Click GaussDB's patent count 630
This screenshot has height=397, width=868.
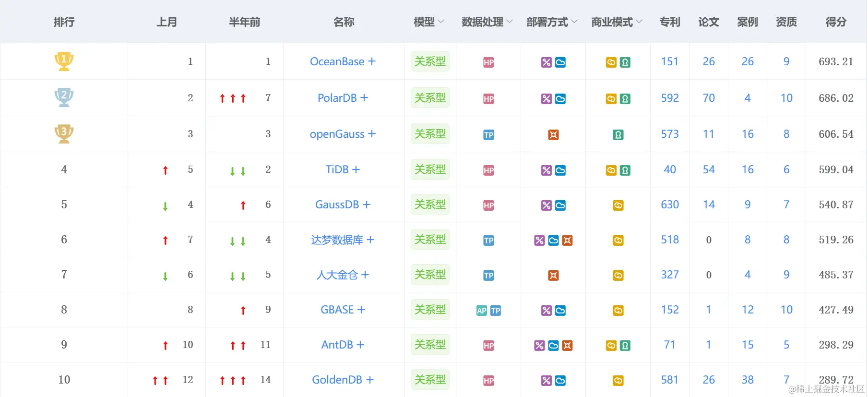click(x=670, y=205)
